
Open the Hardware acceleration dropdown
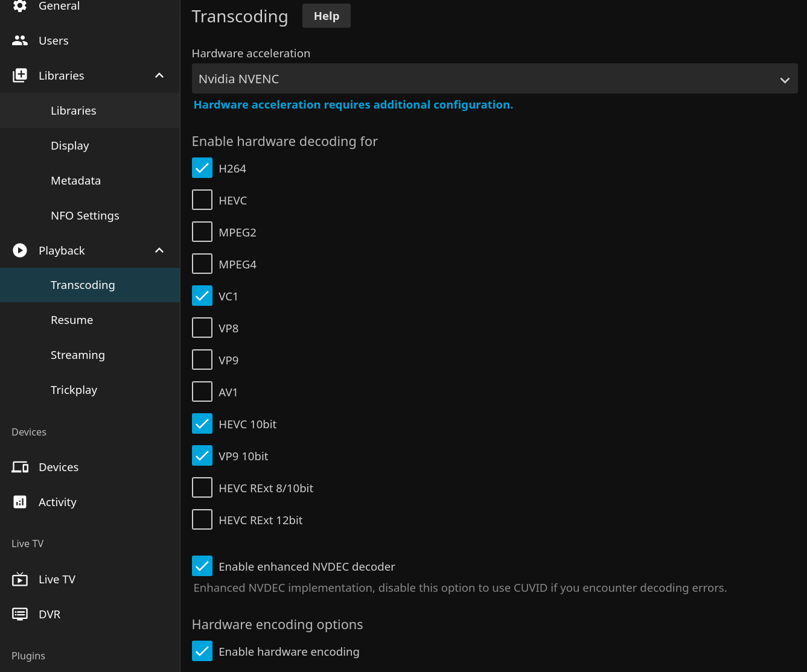point(494,79)
